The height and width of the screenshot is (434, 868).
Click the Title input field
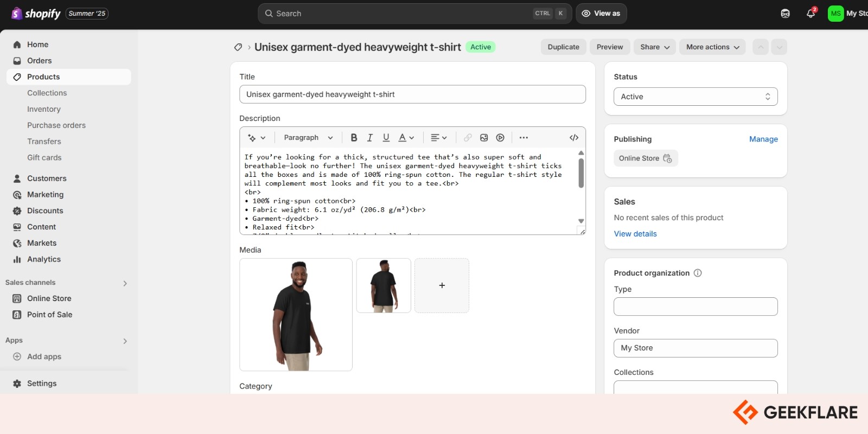click(x=412, y=94)
